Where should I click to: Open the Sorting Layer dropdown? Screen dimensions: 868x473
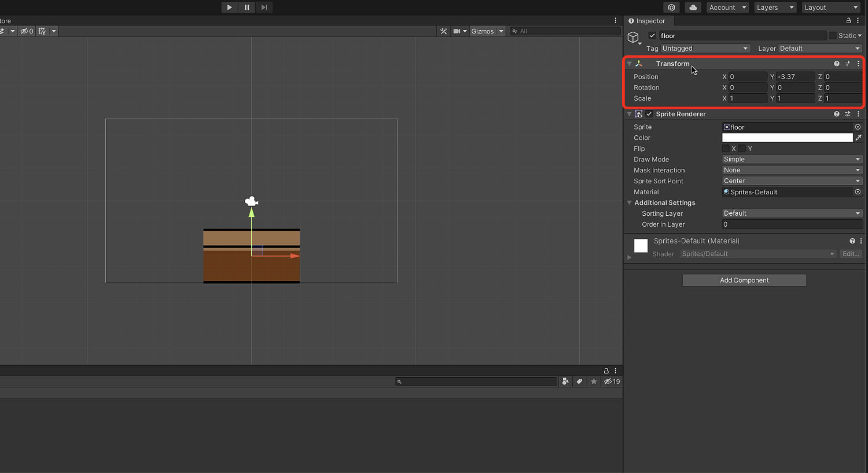[x=792, y=213]
